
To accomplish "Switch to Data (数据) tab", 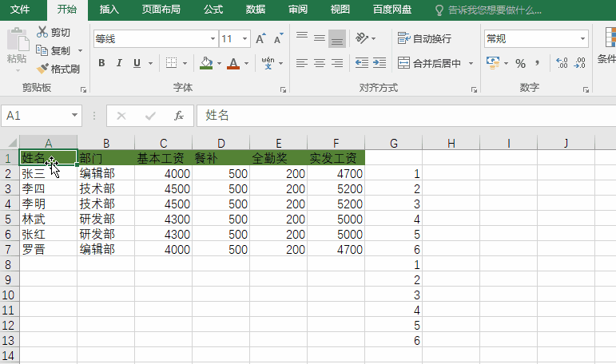I will (256, 10).
